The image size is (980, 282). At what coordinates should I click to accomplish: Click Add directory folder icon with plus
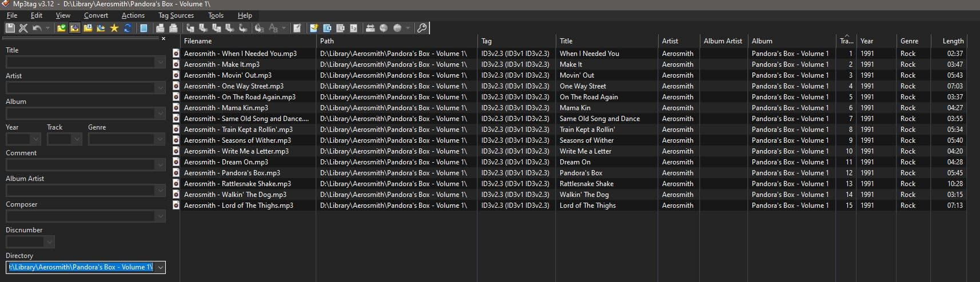coord(74,28)
